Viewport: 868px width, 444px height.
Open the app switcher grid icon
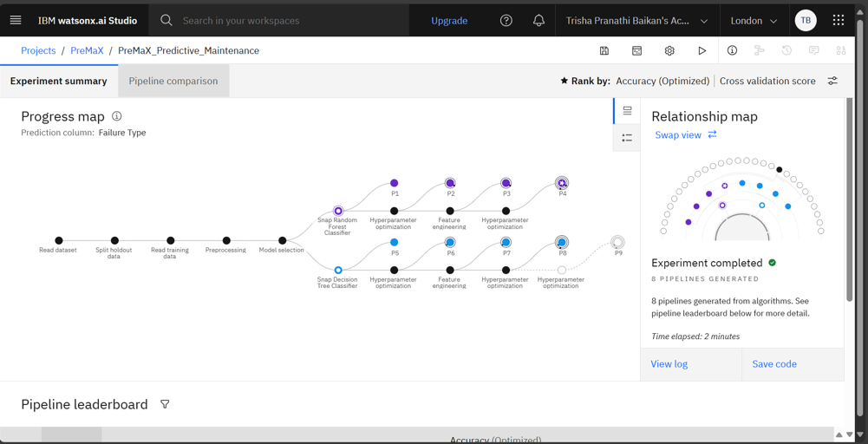[838, 20]
